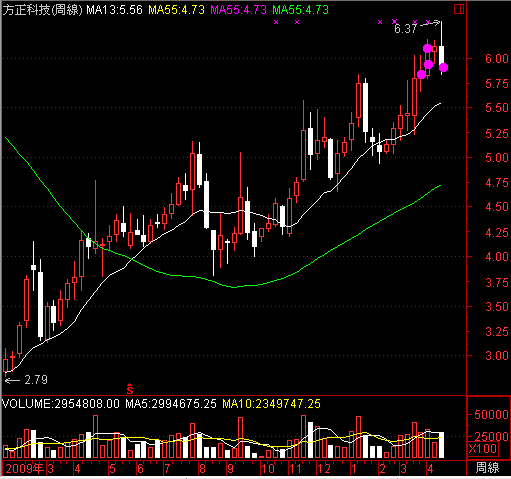511x479 pixels.
Task: Click month 9 on the time axis
Action: (x=230, y=469)
